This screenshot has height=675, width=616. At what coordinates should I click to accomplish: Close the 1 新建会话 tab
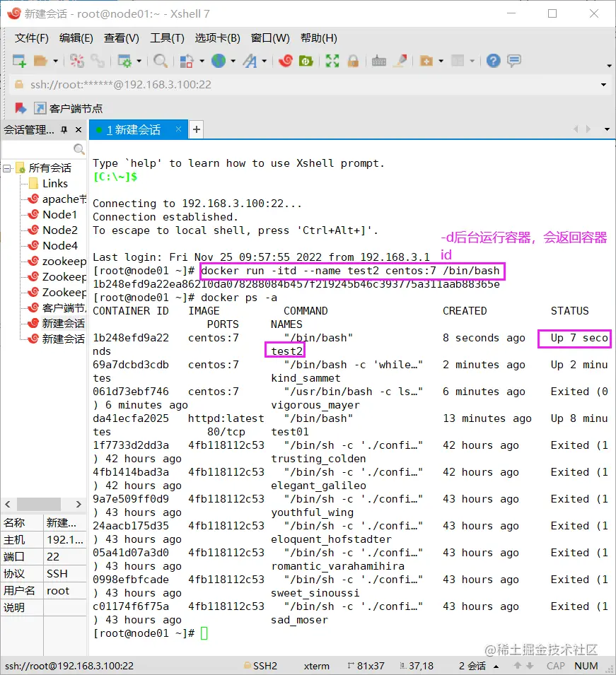click(178, 129)
